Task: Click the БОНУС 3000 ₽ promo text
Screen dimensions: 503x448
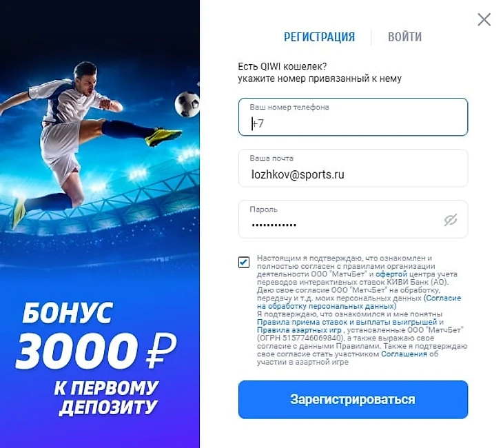Action: tap(96, 336)
